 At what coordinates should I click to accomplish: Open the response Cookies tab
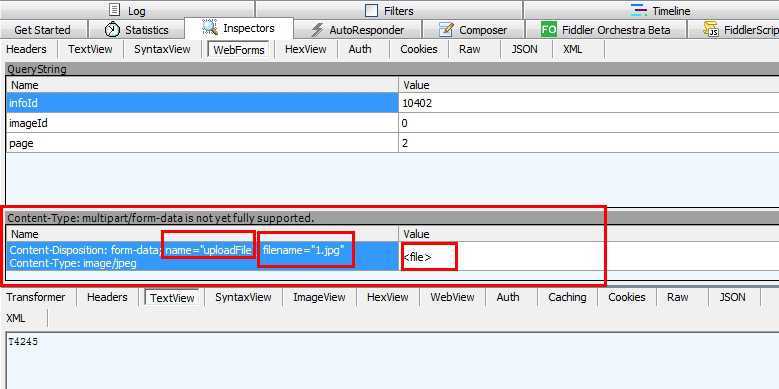click(627, 297)
